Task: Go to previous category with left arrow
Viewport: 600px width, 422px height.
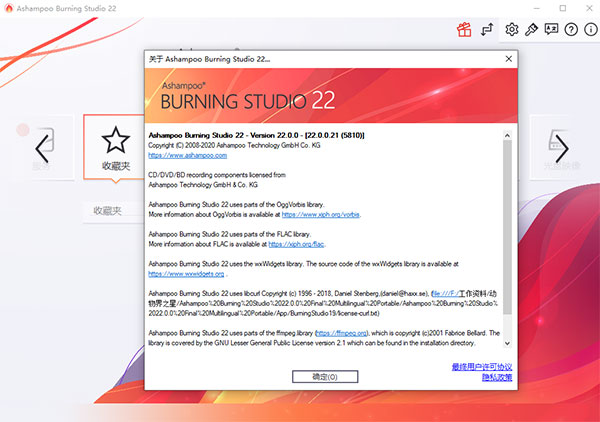Action: coord(42,149)
